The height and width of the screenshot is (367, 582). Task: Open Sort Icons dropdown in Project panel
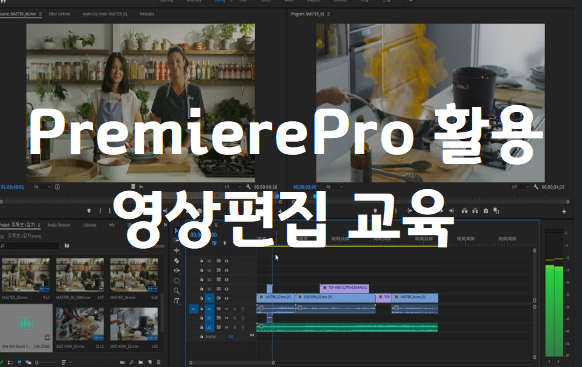pyautogui.click(x=66, y=362)
